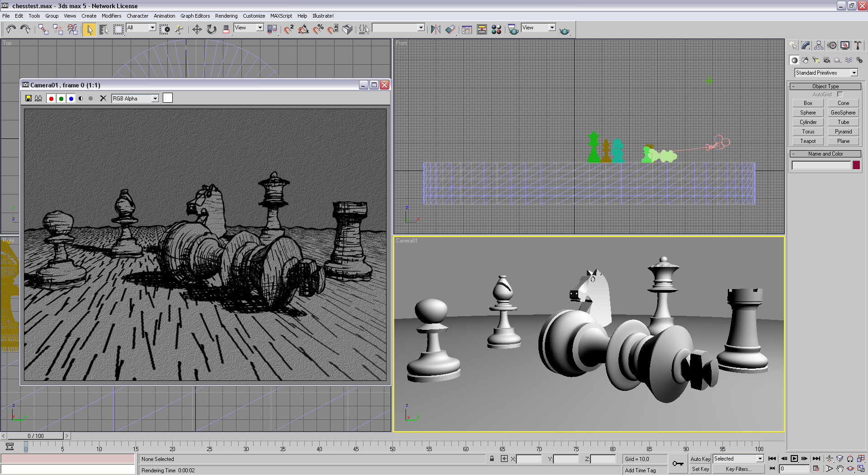Image resolution: width=868 pixels, height=475 pixels.
Task: Open the RGB Alpha channel dropdown
Action: 135,98
